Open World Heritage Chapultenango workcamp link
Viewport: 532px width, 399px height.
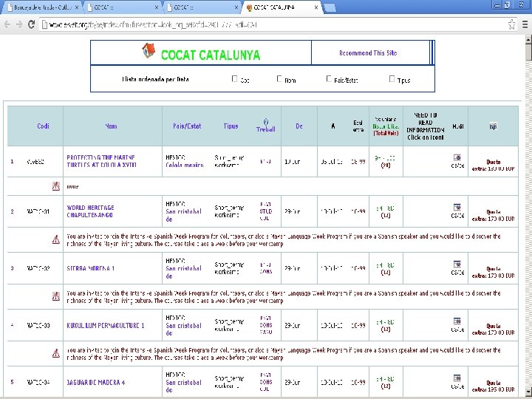(90, 211)
